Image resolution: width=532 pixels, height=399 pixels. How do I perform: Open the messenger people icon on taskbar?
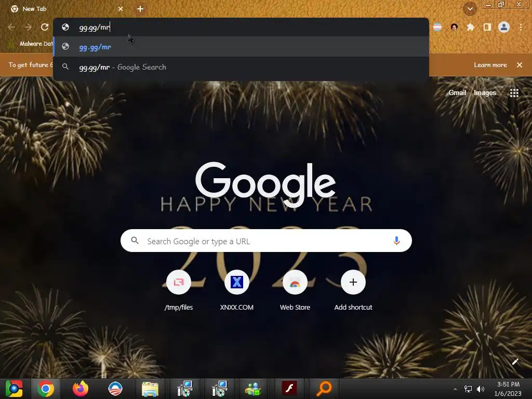253,389
